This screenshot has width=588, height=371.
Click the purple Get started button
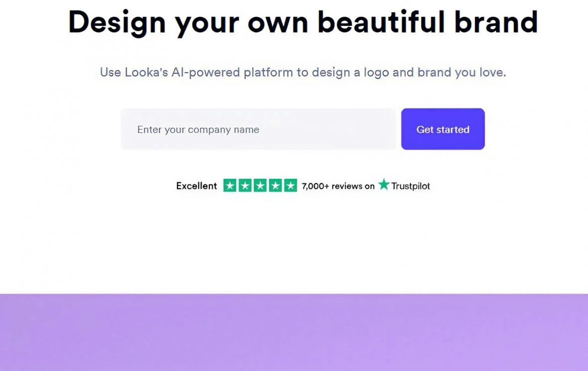point(443,129)
